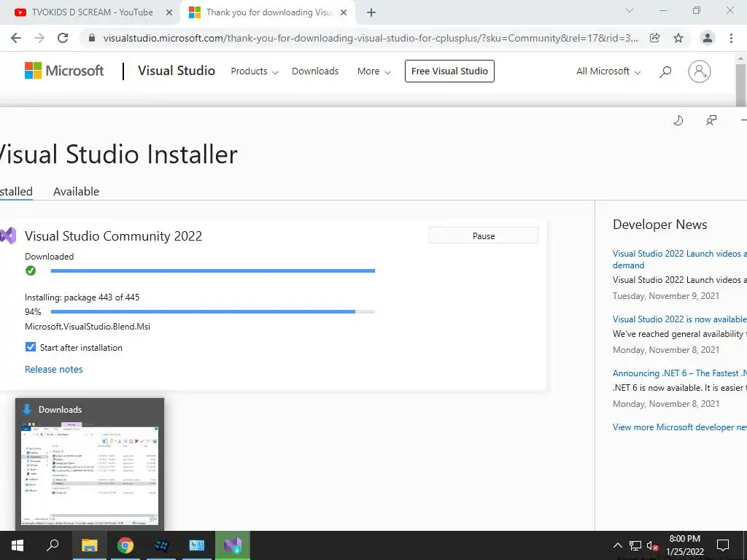Expand the Products dropdown
747x560 pixels.
click(x=255, y=71)
